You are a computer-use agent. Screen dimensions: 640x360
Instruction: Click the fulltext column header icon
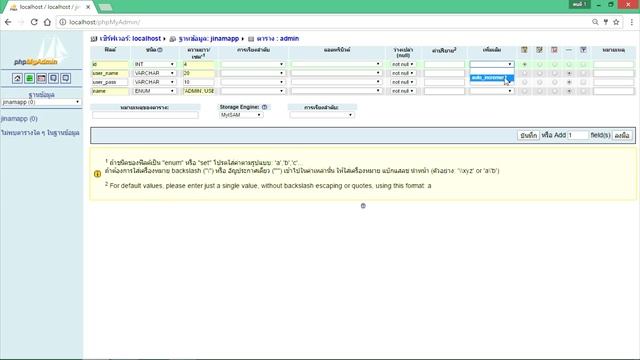[583, 50]
